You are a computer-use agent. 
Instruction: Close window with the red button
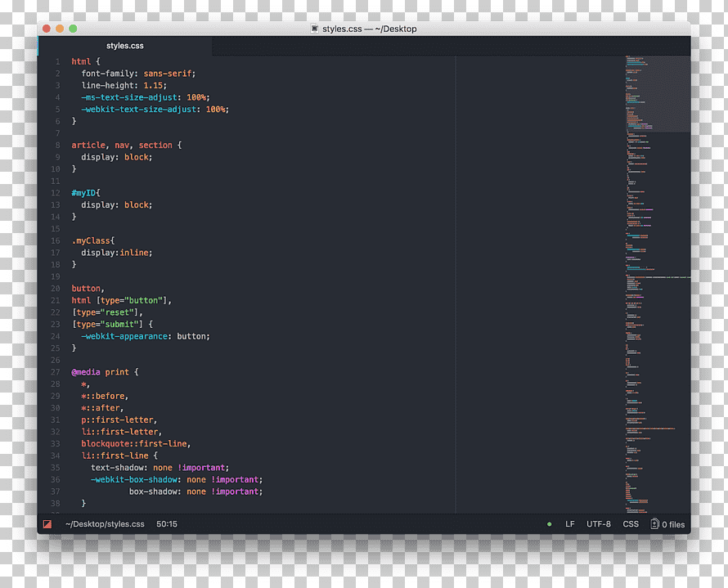(x=47, y=29)
